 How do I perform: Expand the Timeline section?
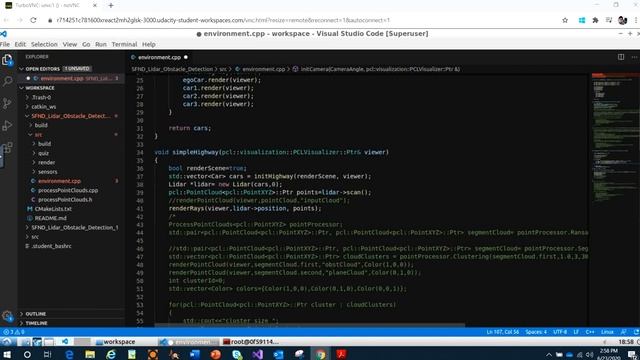click(36, 323)
